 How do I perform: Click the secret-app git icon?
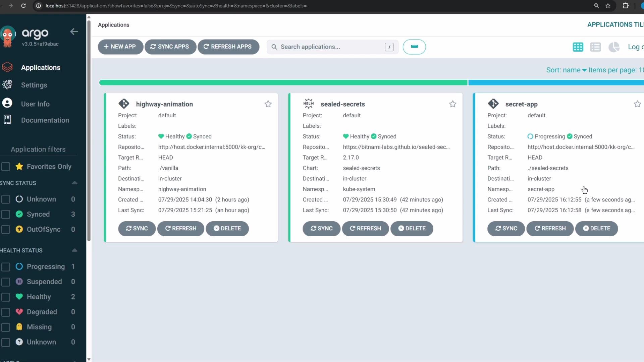[493, 104]
